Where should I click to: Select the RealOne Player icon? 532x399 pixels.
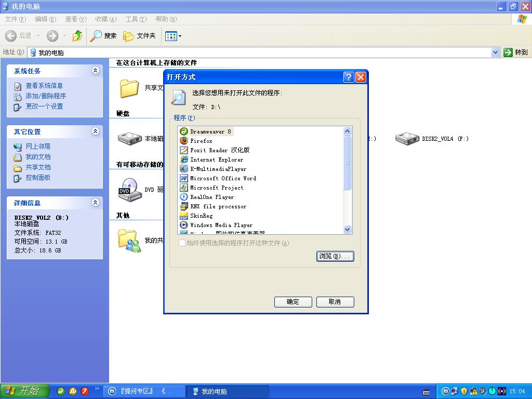click(x=183, y=197)
